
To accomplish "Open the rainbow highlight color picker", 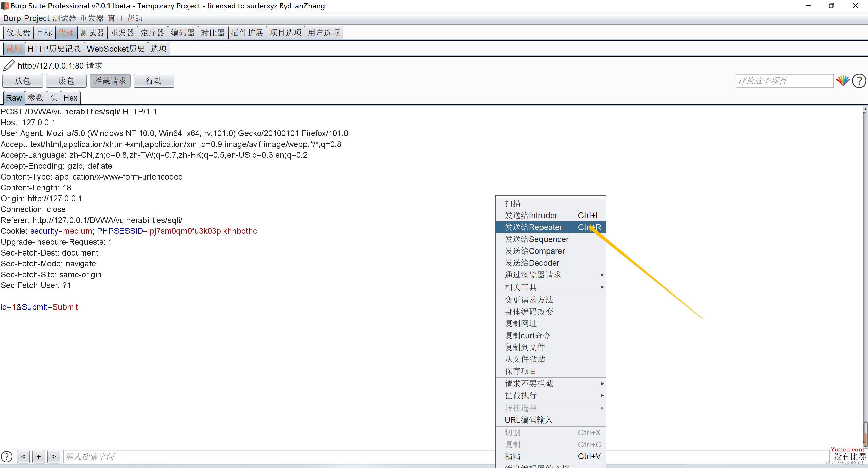I will pyautogui.click(x=843, y=81).
